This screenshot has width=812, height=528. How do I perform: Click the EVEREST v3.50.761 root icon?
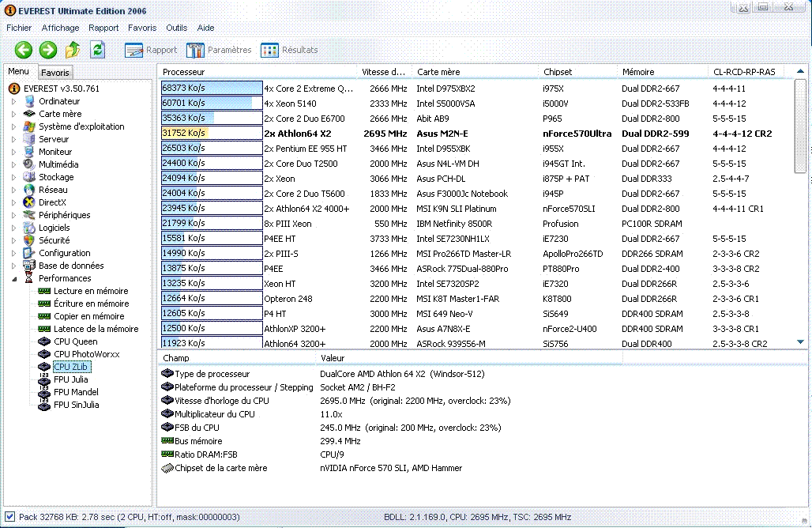[14, 89]
